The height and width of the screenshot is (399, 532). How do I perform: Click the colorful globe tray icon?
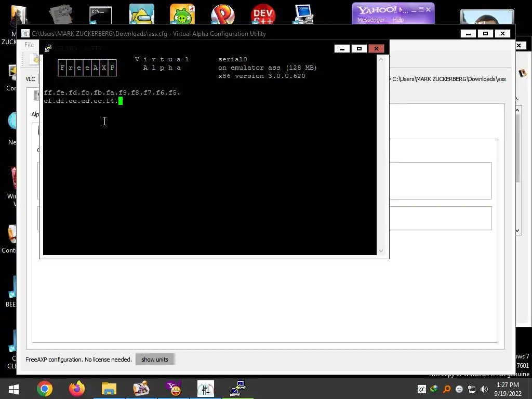click(x=434, y=389)
